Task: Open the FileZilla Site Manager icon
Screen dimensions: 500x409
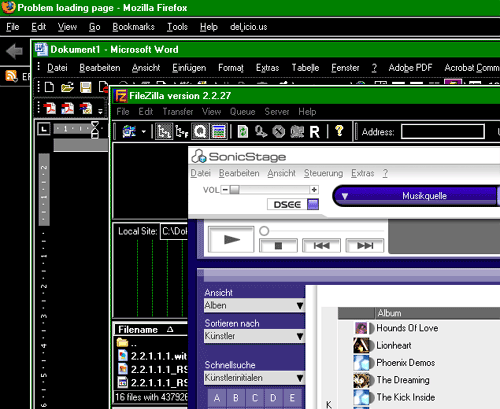Action: [129, 132]
